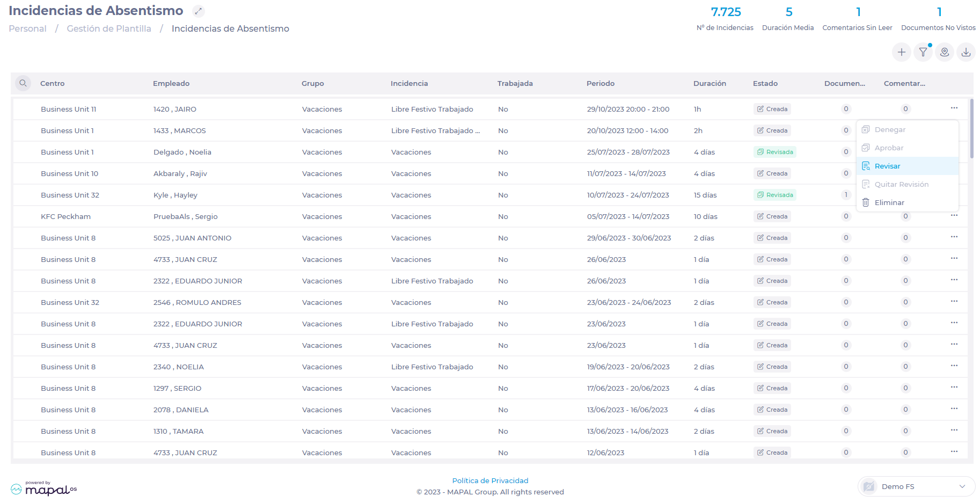Open row actions for 1310, TAMARA

[x=954, y=430]
